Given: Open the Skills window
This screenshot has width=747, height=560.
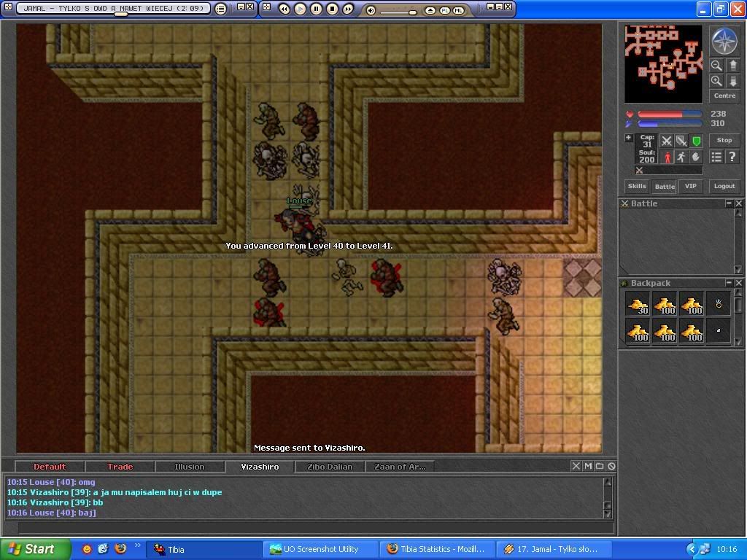Looking at the screenshot, I should point(637,186).
